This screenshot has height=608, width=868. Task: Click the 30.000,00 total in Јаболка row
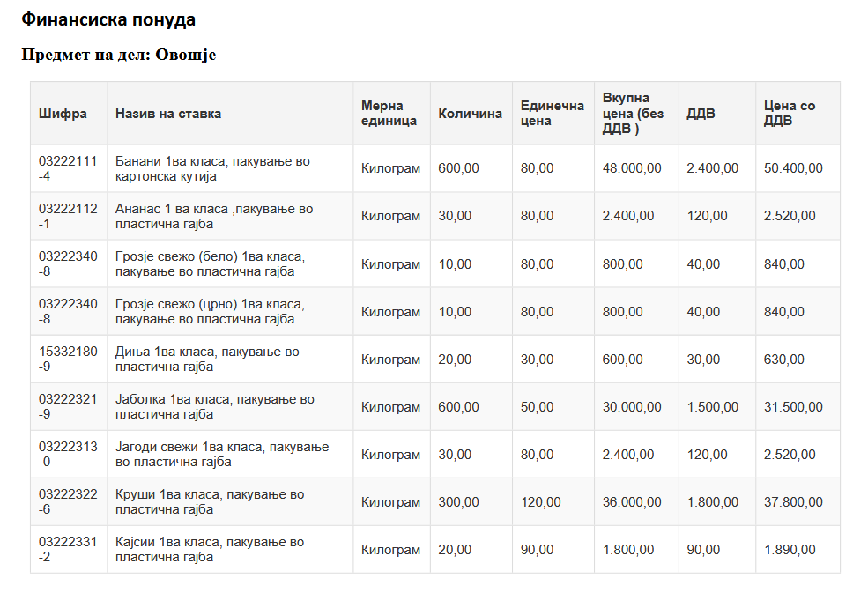(632, 407)
